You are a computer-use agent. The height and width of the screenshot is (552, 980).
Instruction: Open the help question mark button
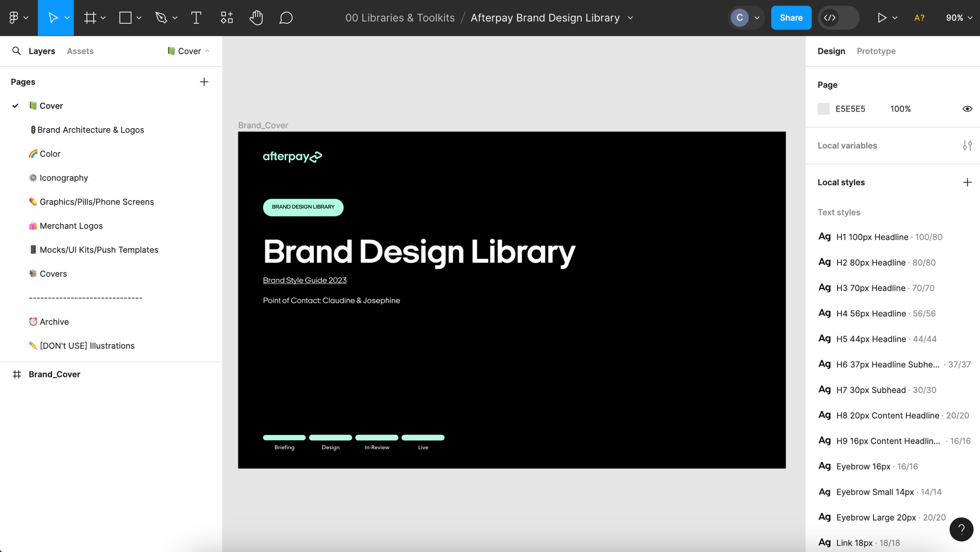[961, 529]
